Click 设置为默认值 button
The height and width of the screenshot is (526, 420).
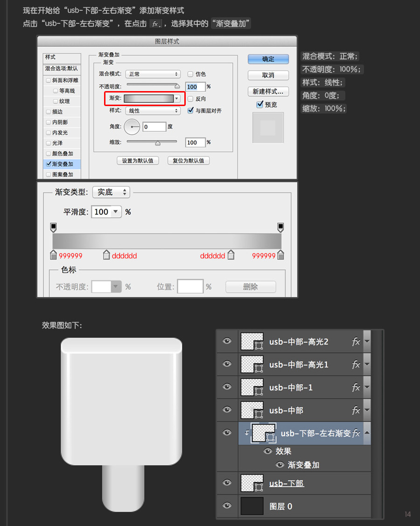pyautogui.click(x=138, y=161)
